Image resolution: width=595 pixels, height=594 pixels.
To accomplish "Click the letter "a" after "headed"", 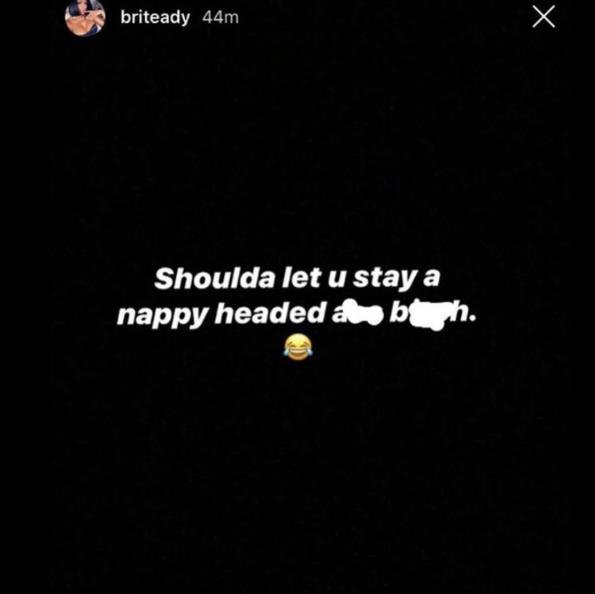I will 338,317.
